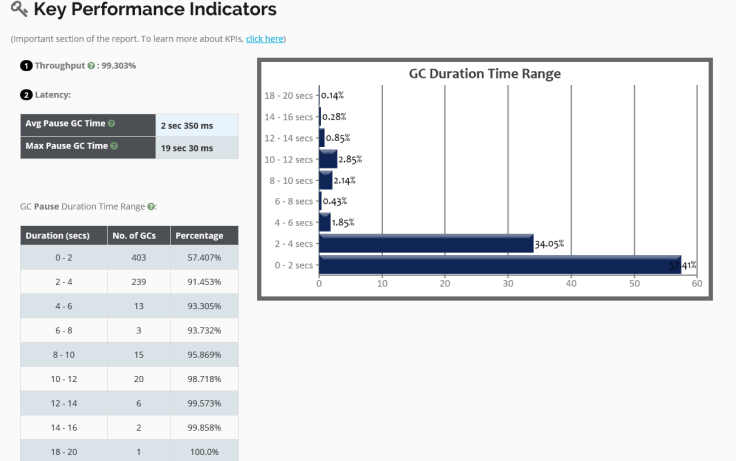Click the GC Duration Time Range chart title
This screenshot has width=736, height=461.
[x=485, y=74]
